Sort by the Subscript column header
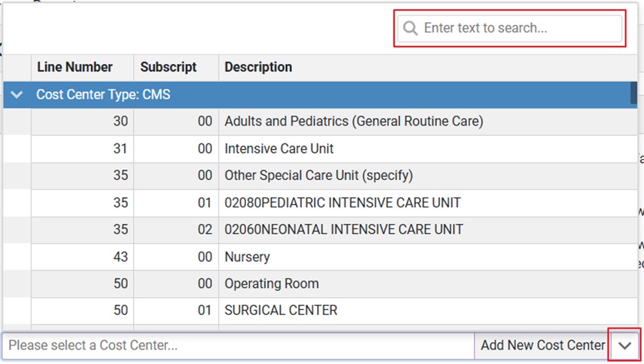The height and width of the screenshot is (364, 644). (168, 67)
